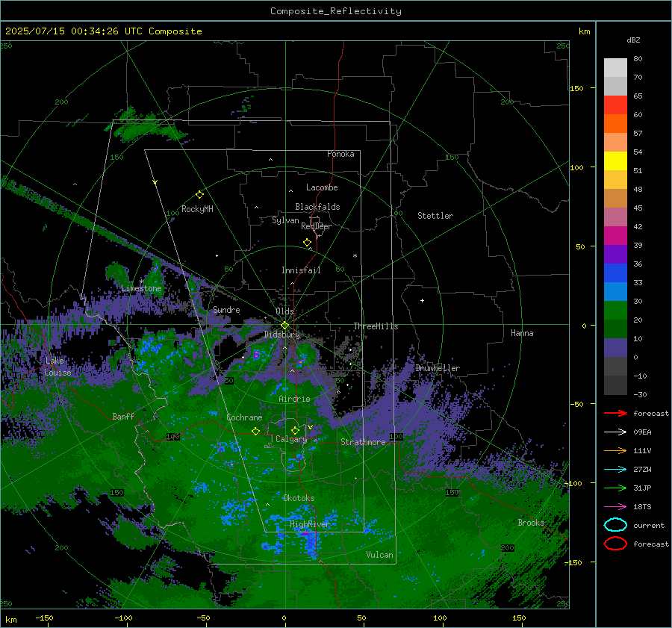Click the Ponoka city label
This screenshot has height=628, width=672.
tap(340, 154)
